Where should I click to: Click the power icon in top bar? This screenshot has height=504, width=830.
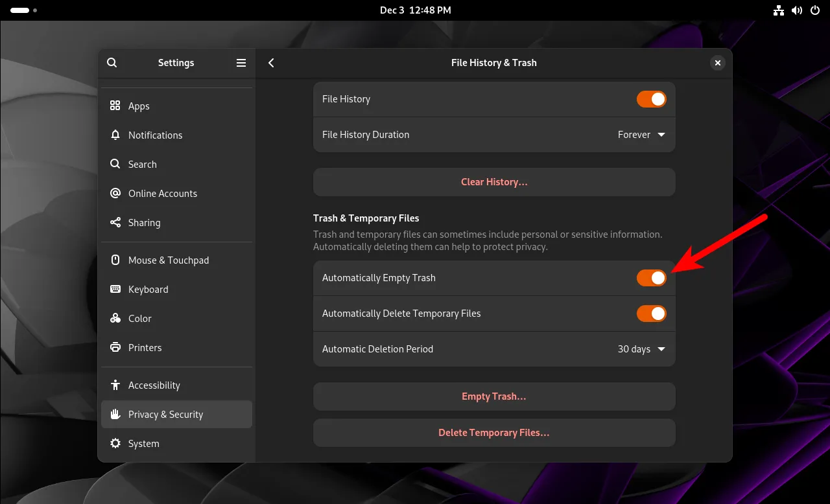click(814, 10)
